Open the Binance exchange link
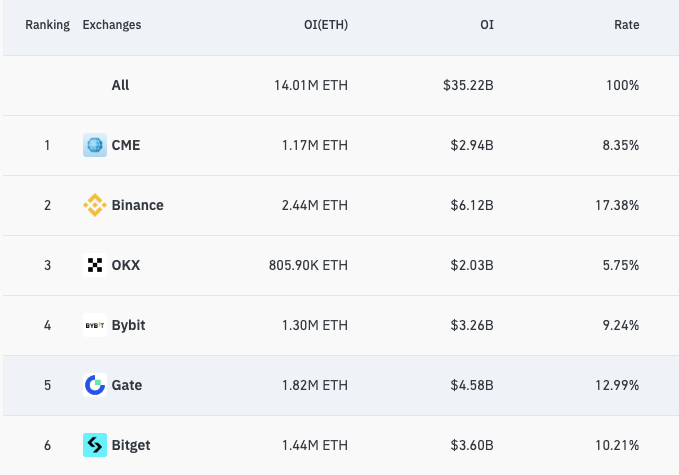 click(x=137, y=205)
